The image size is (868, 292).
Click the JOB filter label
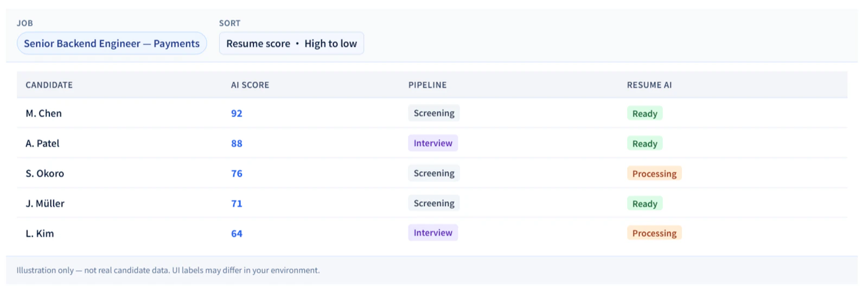(25, 23)
